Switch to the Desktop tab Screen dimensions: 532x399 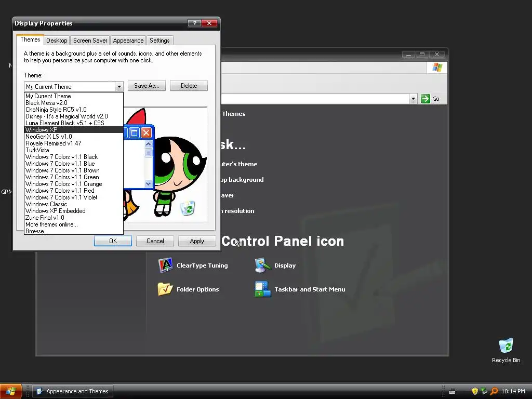click(57, 41)
